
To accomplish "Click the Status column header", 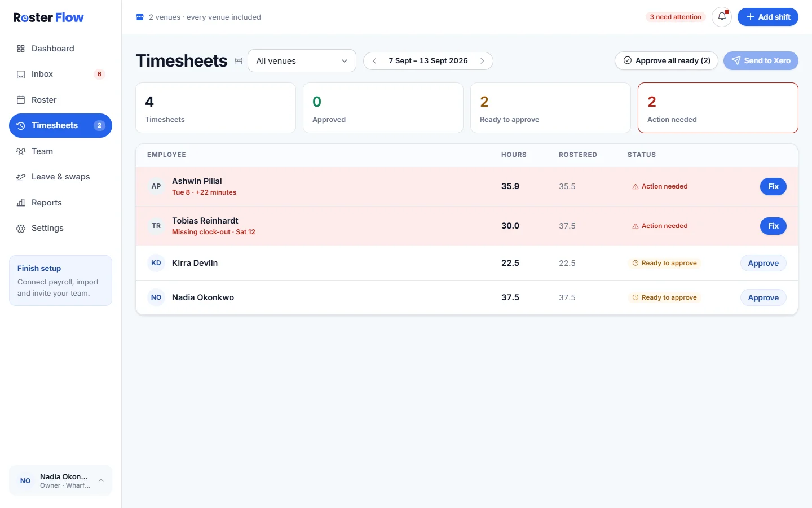I will (642, 155).
